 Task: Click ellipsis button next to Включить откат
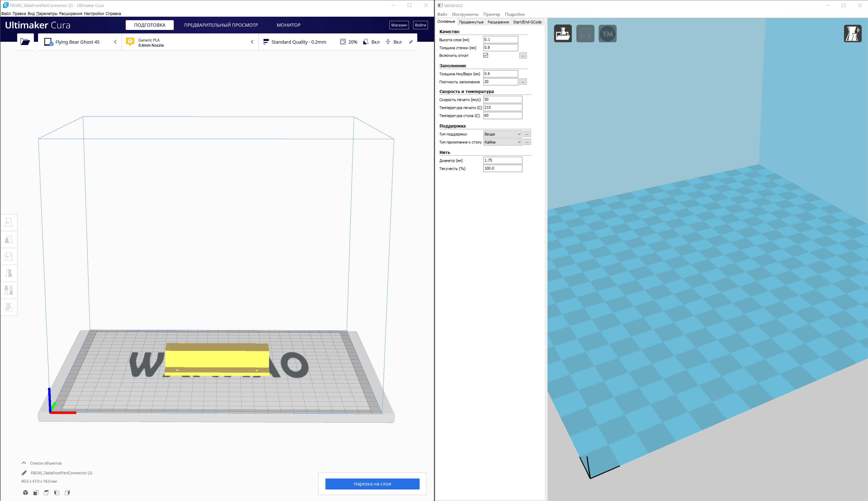tap(523, 55)
